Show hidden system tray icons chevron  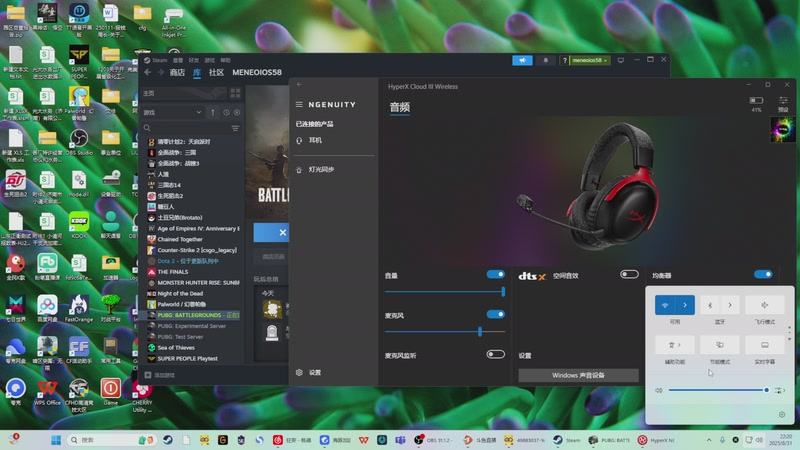[709, 440]
